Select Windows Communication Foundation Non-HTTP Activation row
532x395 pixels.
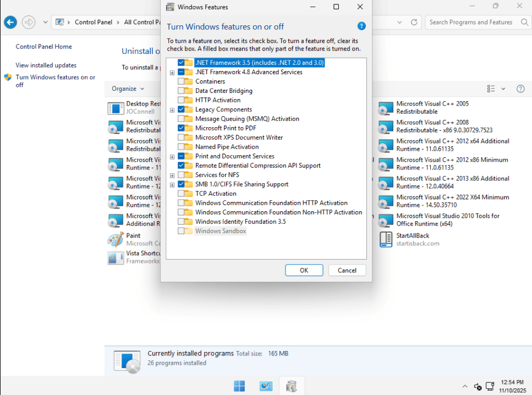[278, 212]
